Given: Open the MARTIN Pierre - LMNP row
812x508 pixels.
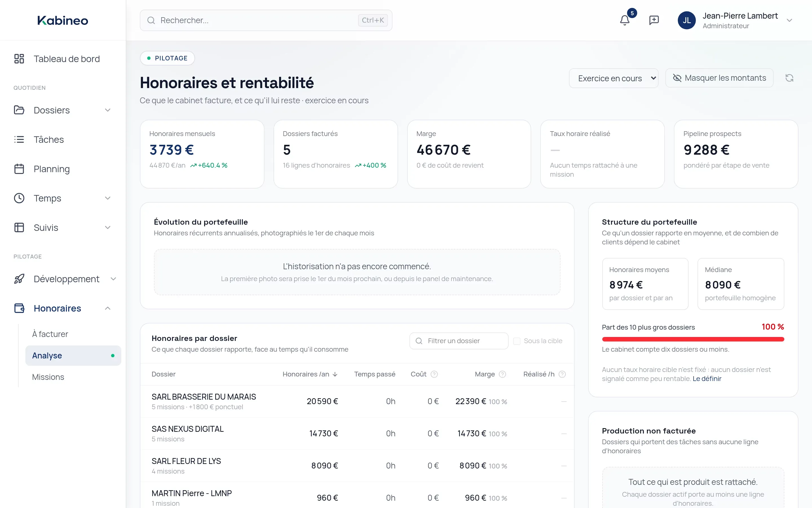Looking at the screenshot, I should pyautogui.click(x=357, y=495).
